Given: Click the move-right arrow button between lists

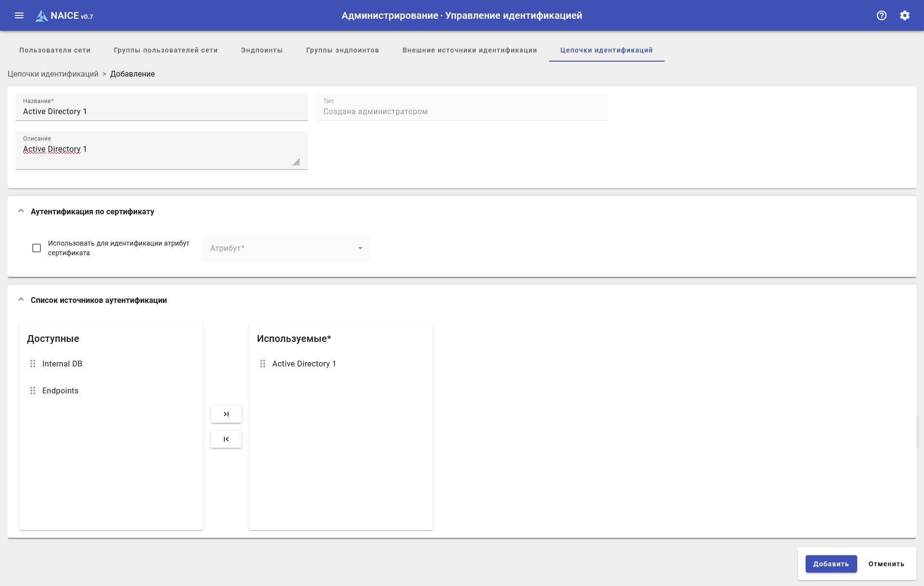Looking at the screenshot, I should [226, 414].
